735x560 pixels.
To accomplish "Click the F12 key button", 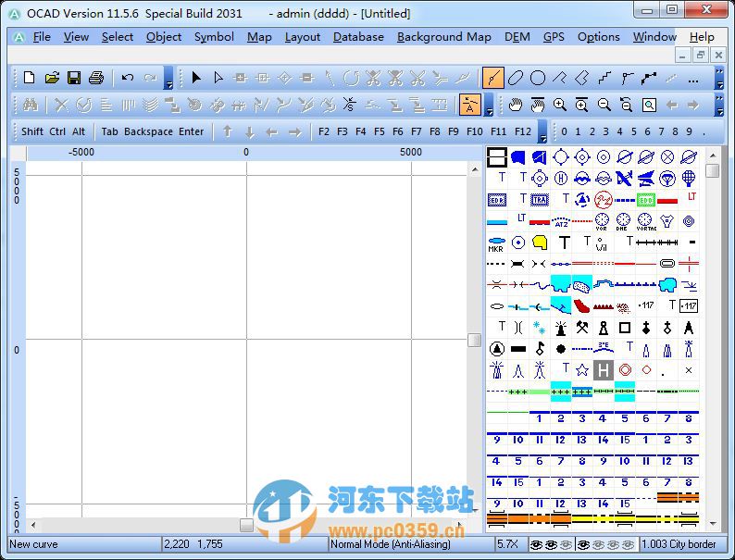I will [523, 131].
